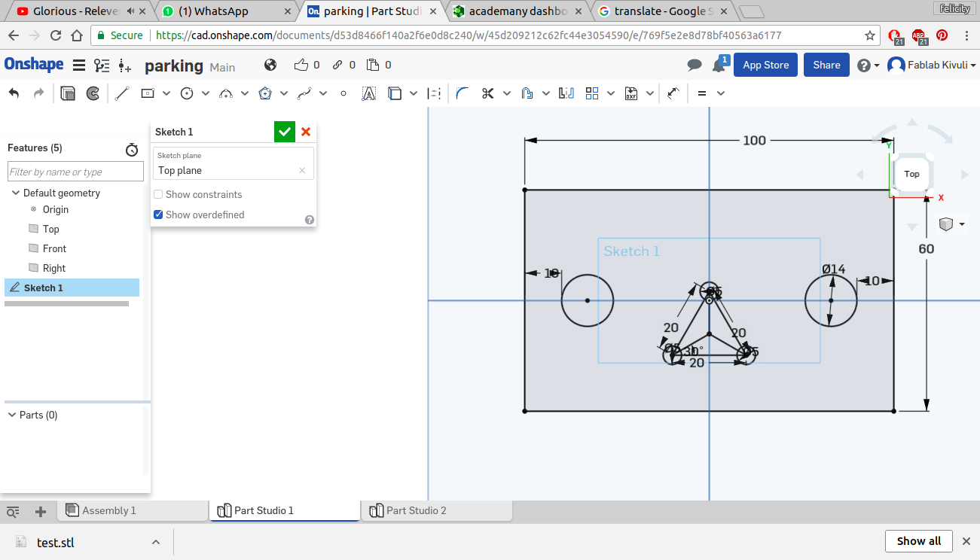Click the Part Studio 1 tab
This screenshot has width=980, height=560.
(x=285, y=510)
